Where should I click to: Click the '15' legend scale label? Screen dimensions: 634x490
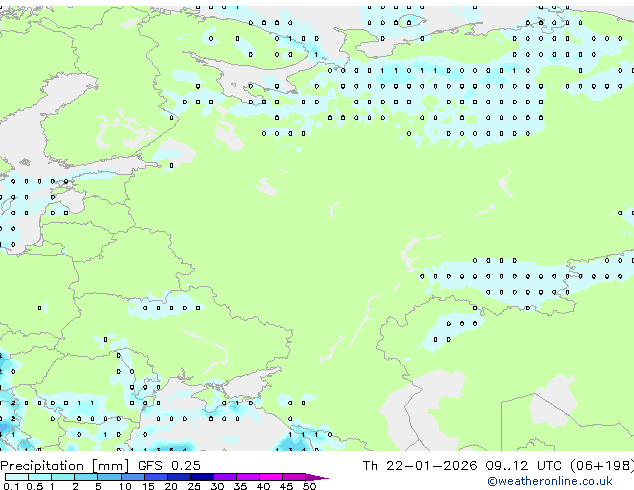[148, 486]
